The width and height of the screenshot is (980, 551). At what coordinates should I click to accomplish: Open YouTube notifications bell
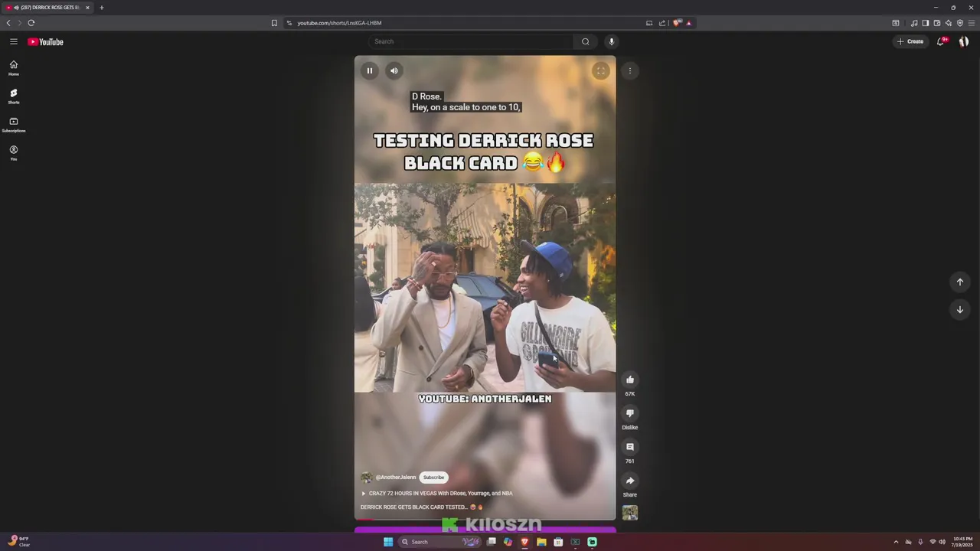pos(941,41)
